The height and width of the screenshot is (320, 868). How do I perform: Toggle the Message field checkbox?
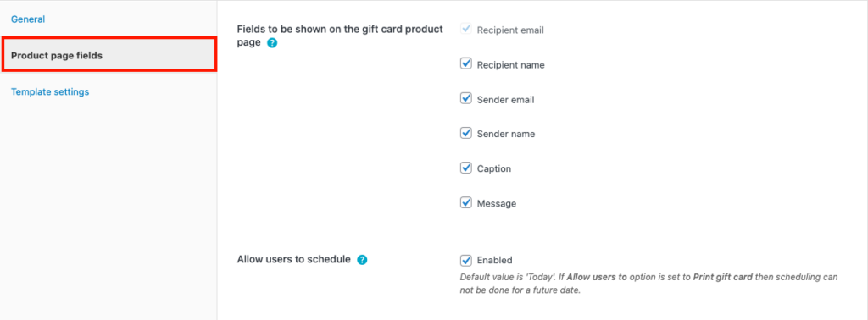tap(465, 203)
